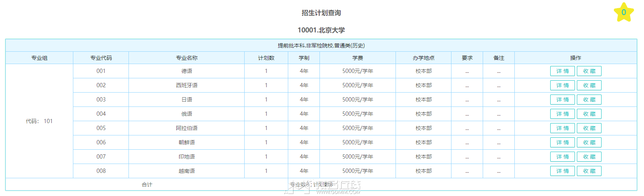Screen dimensions: 644x196
Task: Click the 代码: 101 group cell
Action: (x=39, y=121)
